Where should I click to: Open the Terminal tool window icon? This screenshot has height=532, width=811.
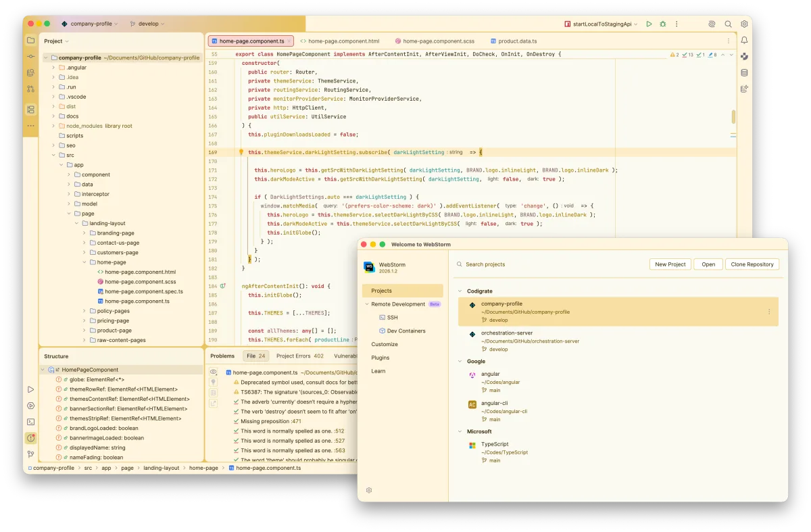(x=30, y=422)
